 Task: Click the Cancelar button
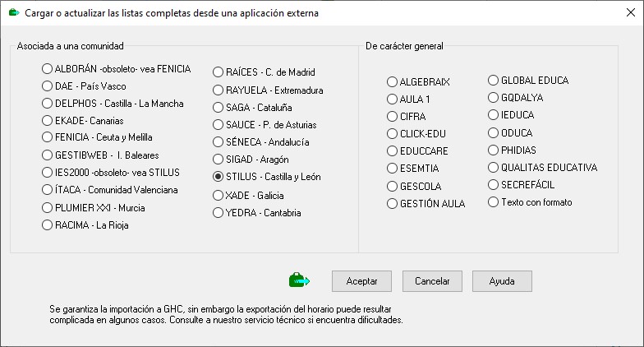coord(432,281)
